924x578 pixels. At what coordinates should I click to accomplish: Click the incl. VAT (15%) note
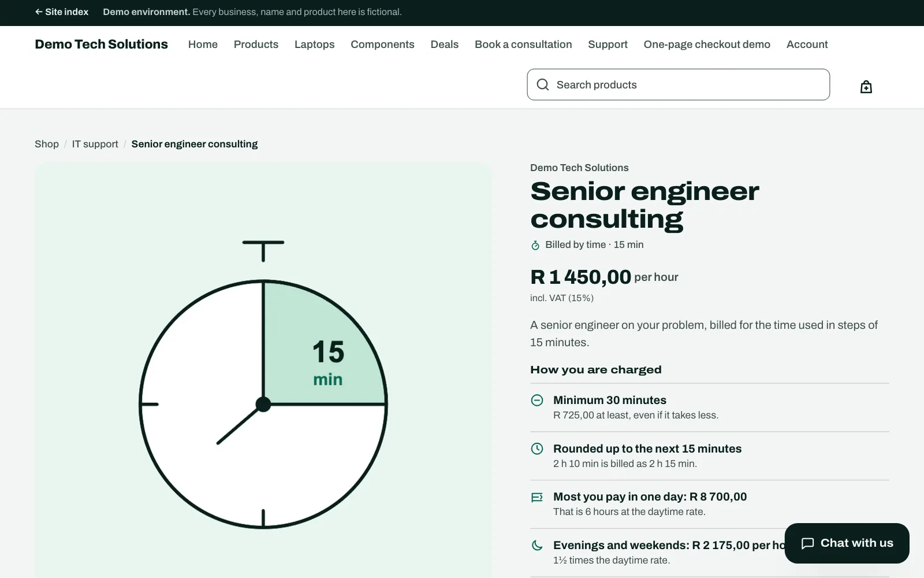tap(562, 298)
